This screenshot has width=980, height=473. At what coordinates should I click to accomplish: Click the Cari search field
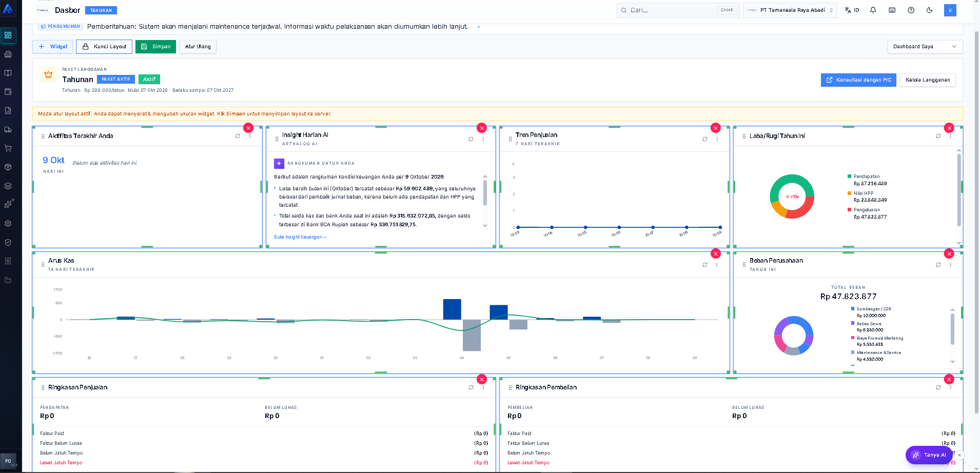(x=678, y=10)
